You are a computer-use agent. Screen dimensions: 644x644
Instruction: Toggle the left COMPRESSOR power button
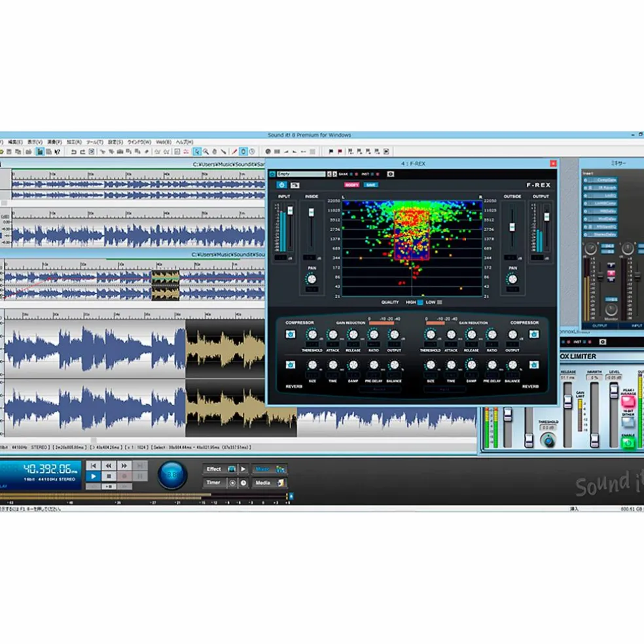(291, 334)
